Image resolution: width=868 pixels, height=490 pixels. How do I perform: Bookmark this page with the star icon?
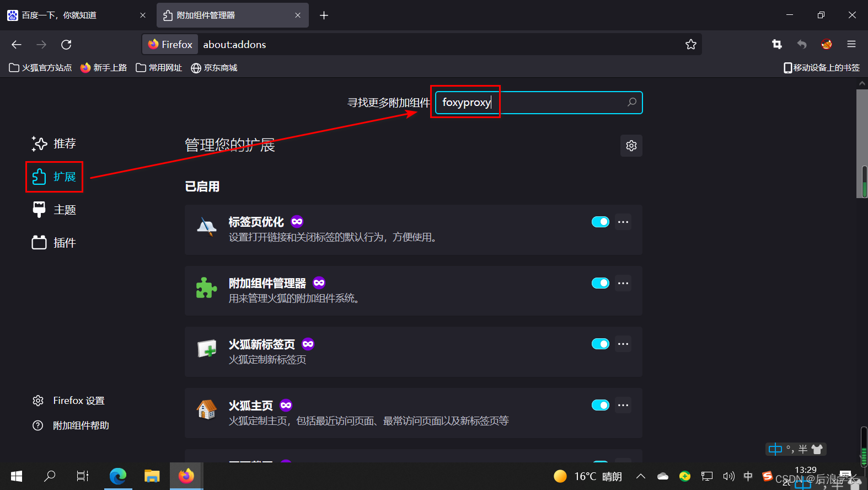pos(691,45)
